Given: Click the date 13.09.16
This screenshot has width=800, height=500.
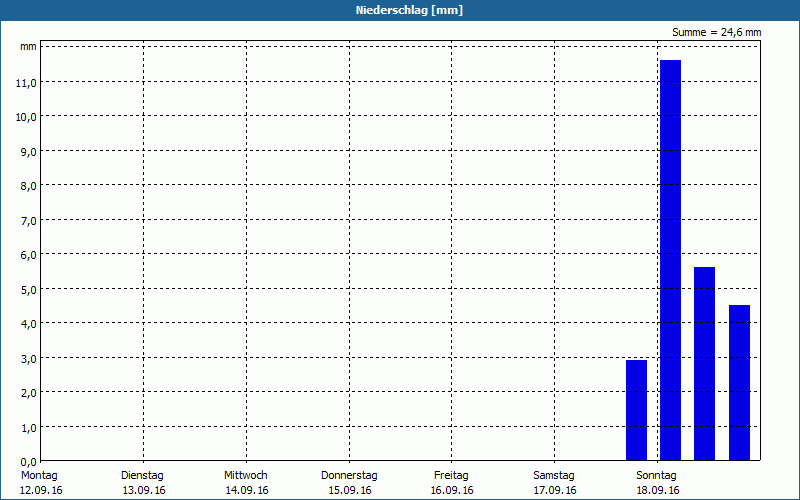Looking at the screenshot, I should 144,491.
